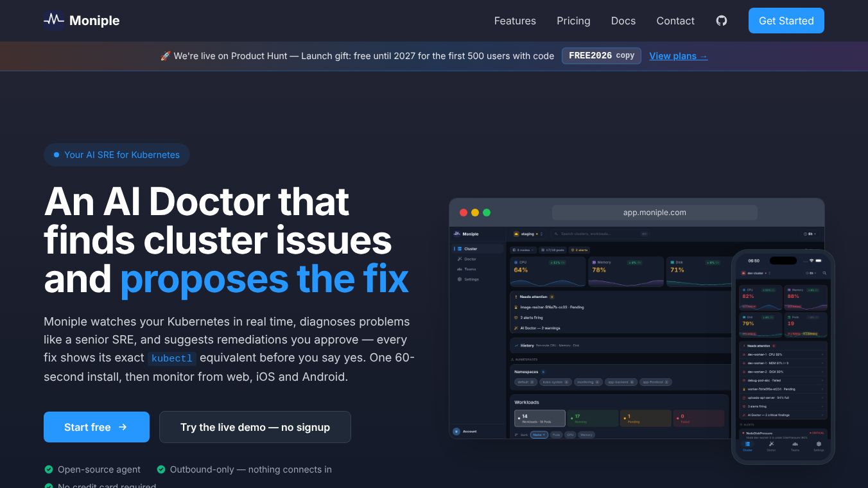
Task: Click the rocket emoji in the announcement bar
Action: point(166,56)
